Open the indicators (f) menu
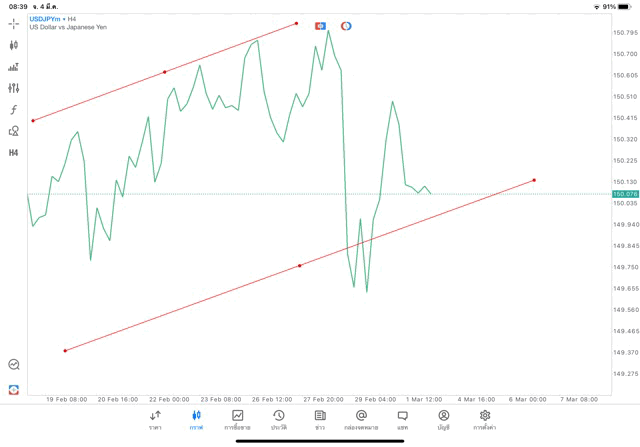The height and width of the screenshot is (447, 640). (x=14, y=110)
